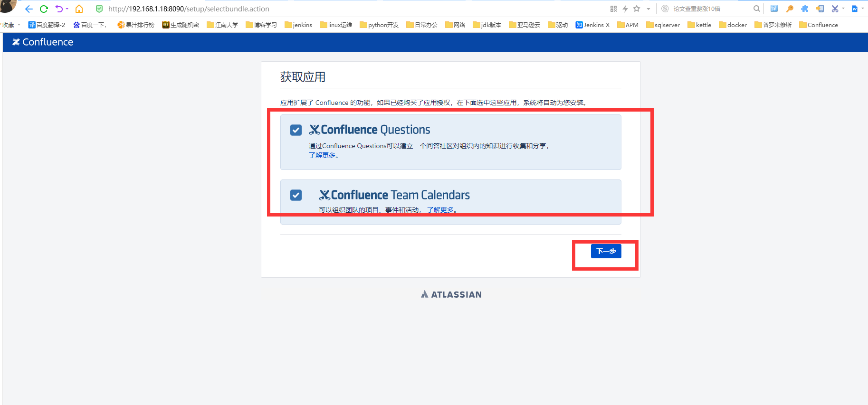This screenshot has height=405, width=868.
Task: Open the APM bookmark folder
Action: pos(628,25)
